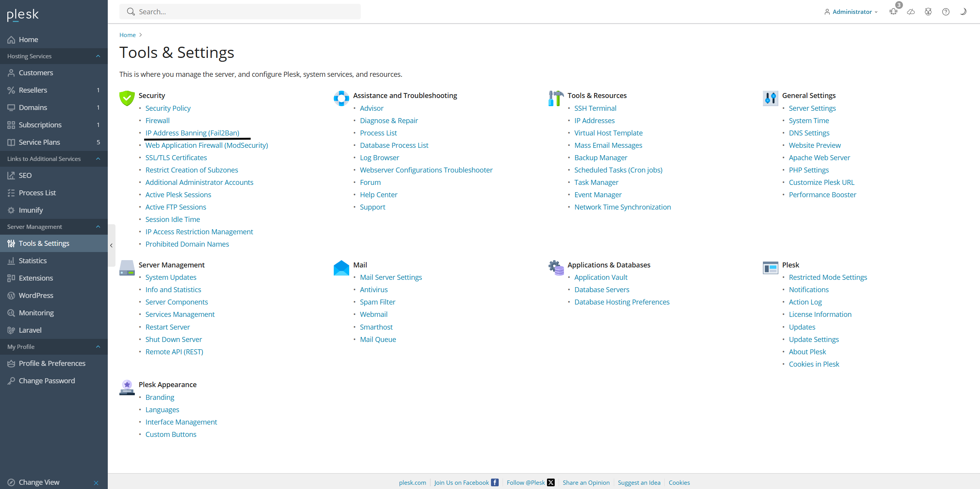This screenshot has height=489, width=980.
Task: Click the sidebar Statistics chart icon
Action: 11,261
